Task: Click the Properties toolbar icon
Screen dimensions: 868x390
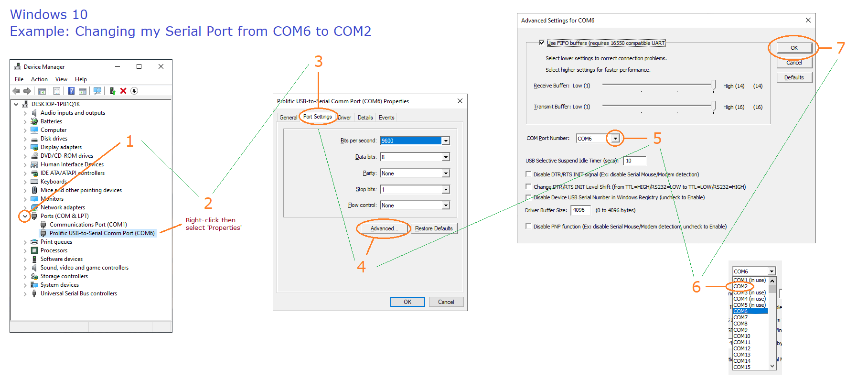Action: click(x=57, y=91)
